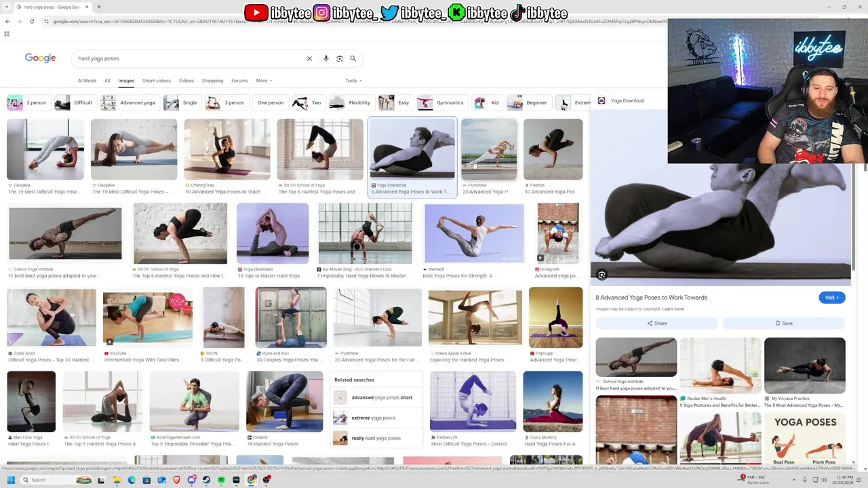
Task: Open related search extreme yoga poses
Action: [x=378, y=418]
